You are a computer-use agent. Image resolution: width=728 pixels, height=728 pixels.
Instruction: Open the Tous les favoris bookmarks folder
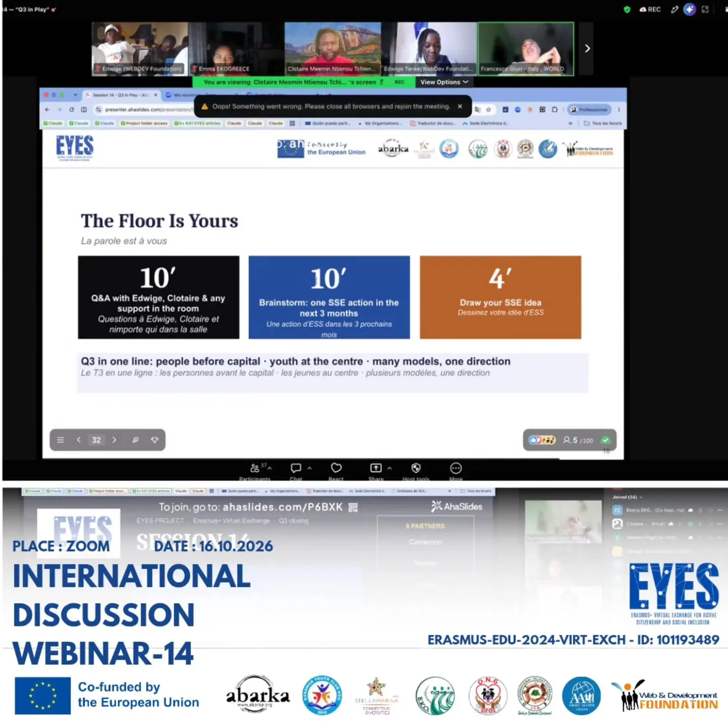click(603, 123)
